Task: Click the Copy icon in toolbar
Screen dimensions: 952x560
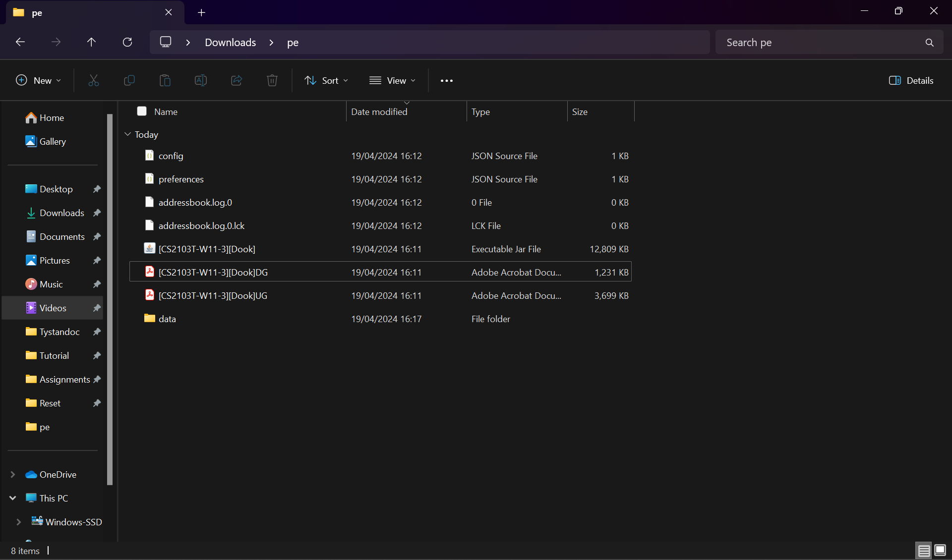Action: click(129, 80)
